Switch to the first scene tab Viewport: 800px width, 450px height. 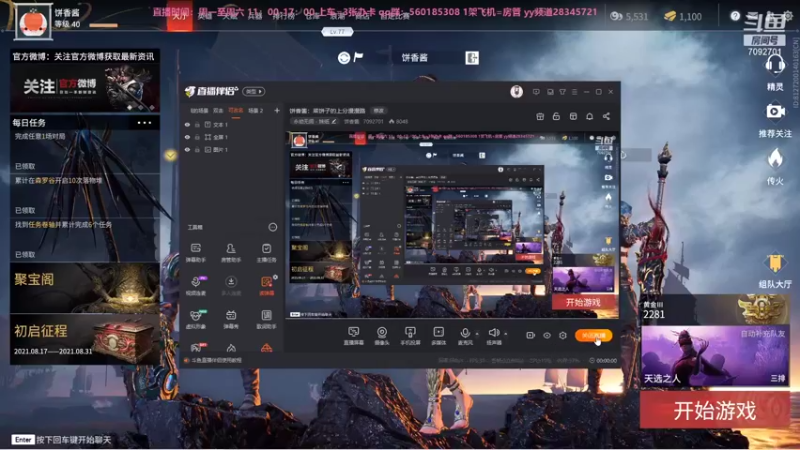point(199,110)
